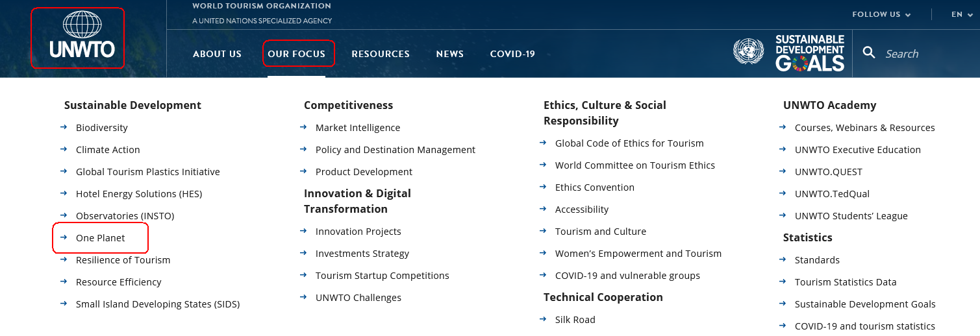This screenshot has height=336, width=980.
Task: Open the Investments Strategy link
Action: [x=362, y=254]
